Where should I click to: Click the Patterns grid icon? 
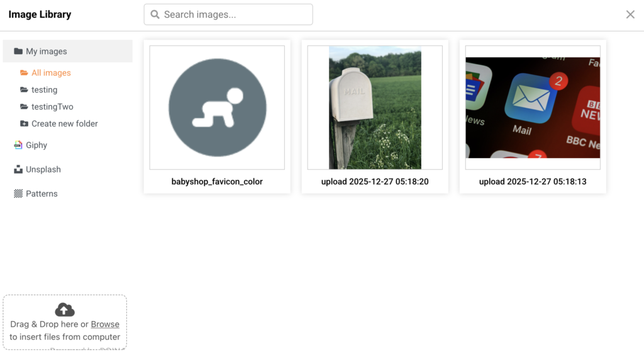pyautogui.click(x=18, y=193)
